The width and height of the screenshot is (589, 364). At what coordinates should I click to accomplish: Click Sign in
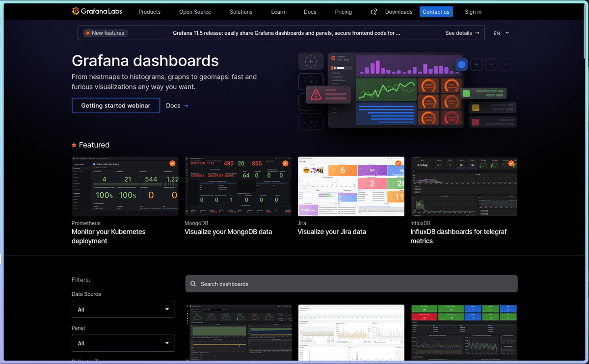tap(473, 12)
